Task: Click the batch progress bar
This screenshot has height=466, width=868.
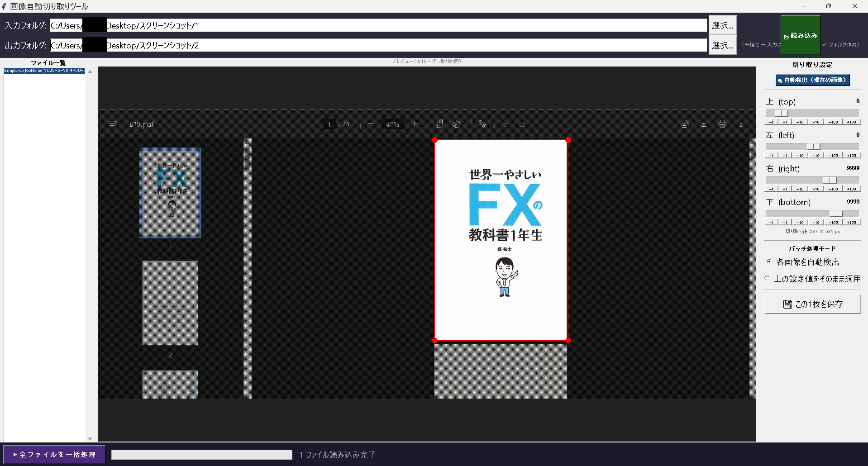Action: pyautogui.click(x=202, y=455)
